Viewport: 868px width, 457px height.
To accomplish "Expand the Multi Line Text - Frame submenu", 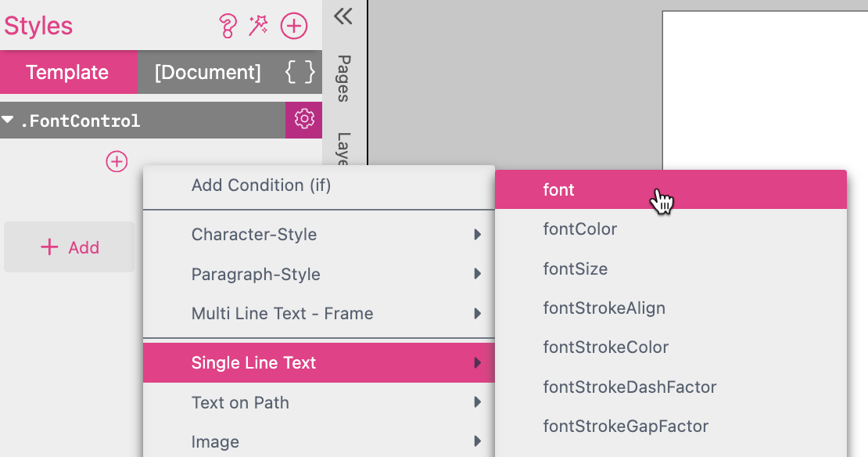I will pyautogui.click(x=479, y=314).
